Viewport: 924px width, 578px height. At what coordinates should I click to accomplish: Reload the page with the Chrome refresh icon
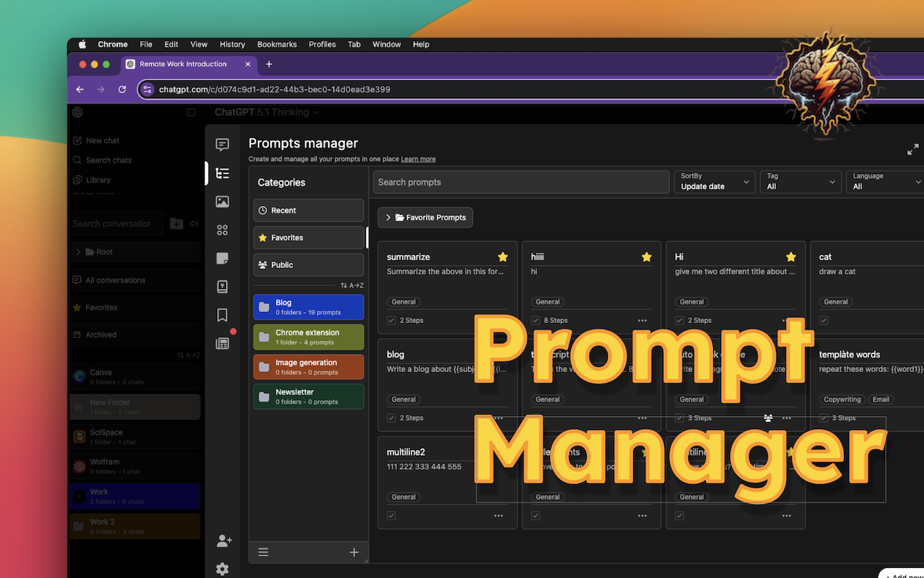tap(122, 90)
